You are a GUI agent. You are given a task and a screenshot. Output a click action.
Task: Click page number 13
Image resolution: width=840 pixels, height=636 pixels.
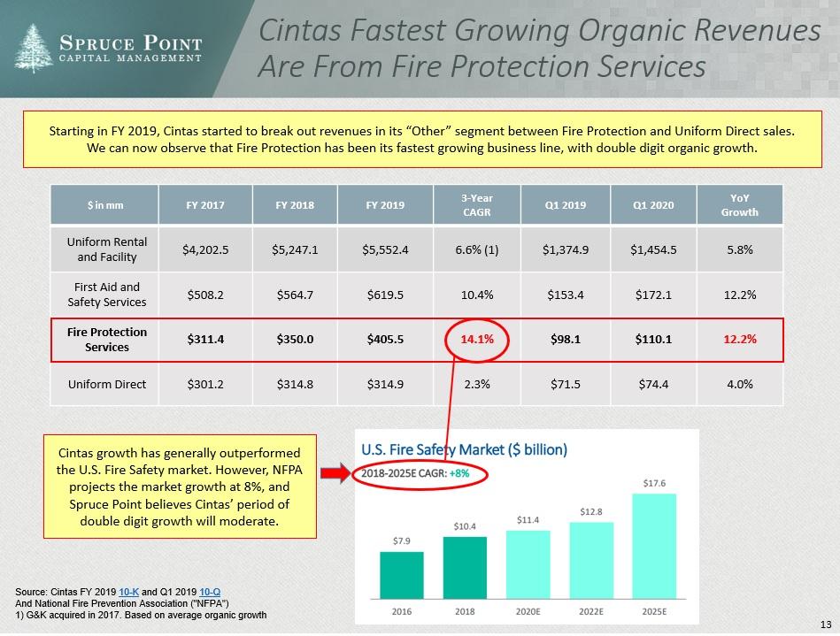(x=826, y=625)
